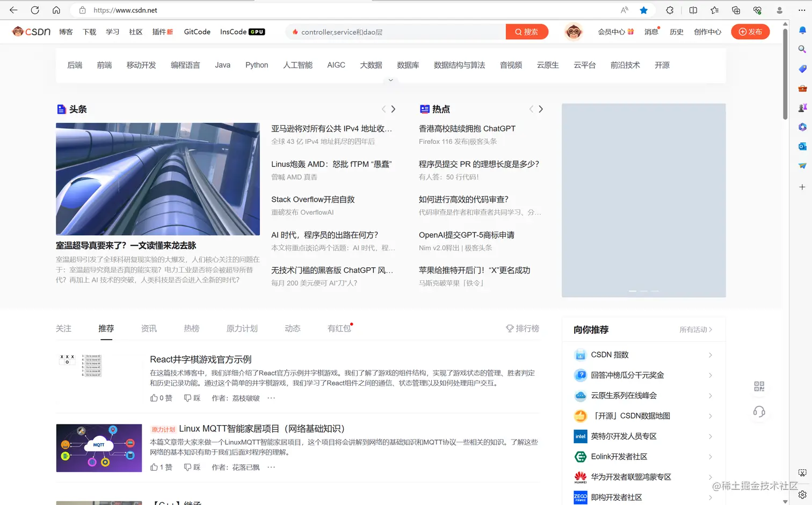Show next 热点 page
The width and height of the screenshot is (812, 505).
click(x=541, y=109)
